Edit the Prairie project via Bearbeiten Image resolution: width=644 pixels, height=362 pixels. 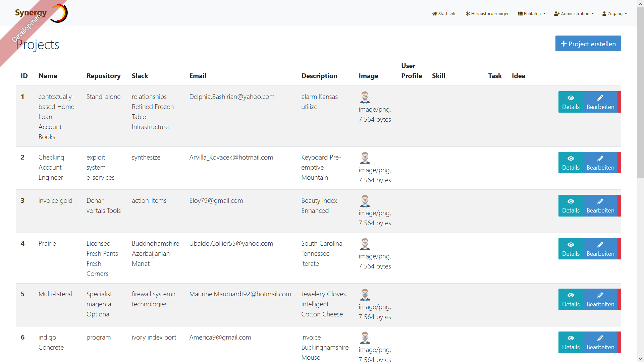(600, 249)
